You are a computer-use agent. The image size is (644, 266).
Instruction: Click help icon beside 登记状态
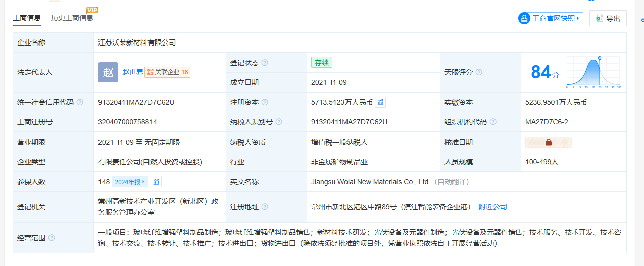(x=265, y=63)
